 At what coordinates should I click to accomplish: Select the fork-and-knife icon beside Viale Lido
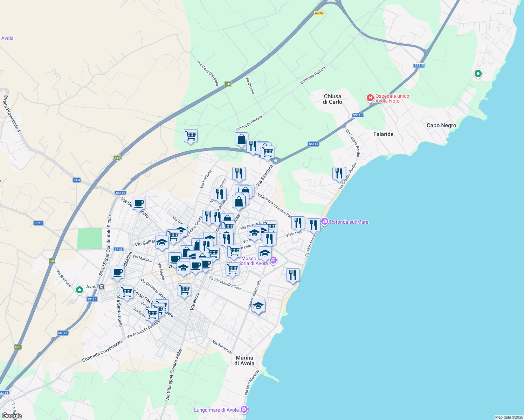tap(298, 222)
